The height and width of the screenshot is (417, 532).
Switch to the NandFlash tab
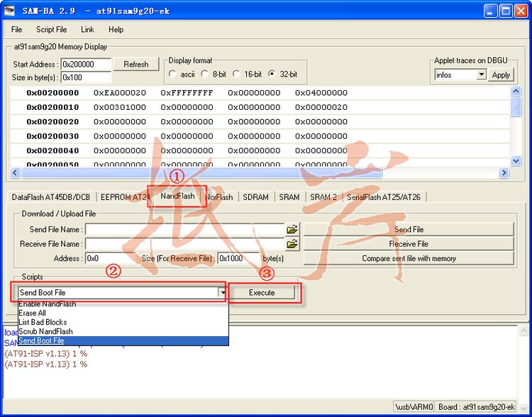tap(177, 196)
